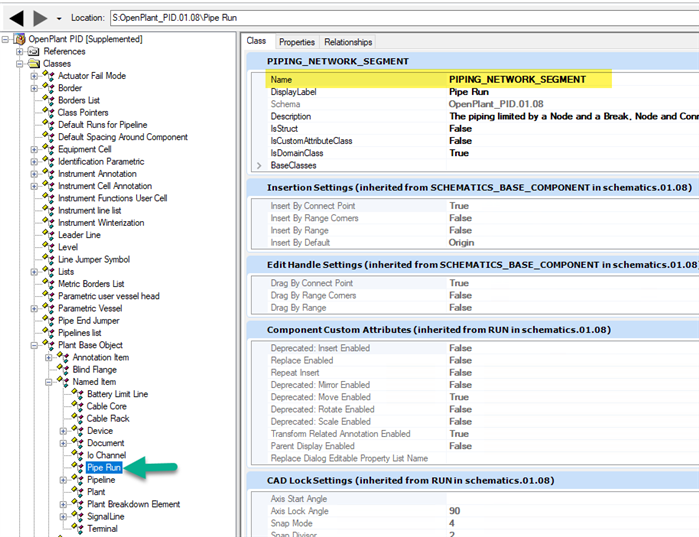Image resolution: width=699 pixels, height=537 pixels.
Task: Click the Instrument Winterization class icon
Action: click(48, 222)
